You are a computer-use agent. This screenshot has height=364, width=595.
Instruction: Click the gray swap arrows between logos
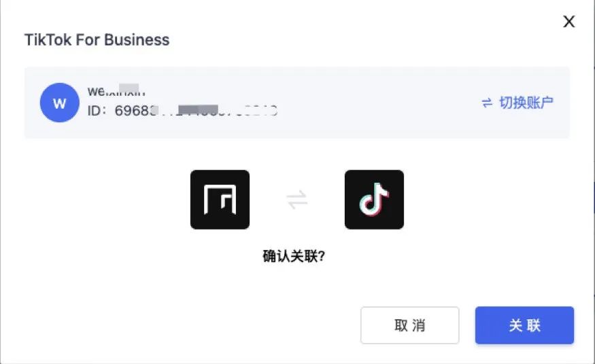coord(297,200)
